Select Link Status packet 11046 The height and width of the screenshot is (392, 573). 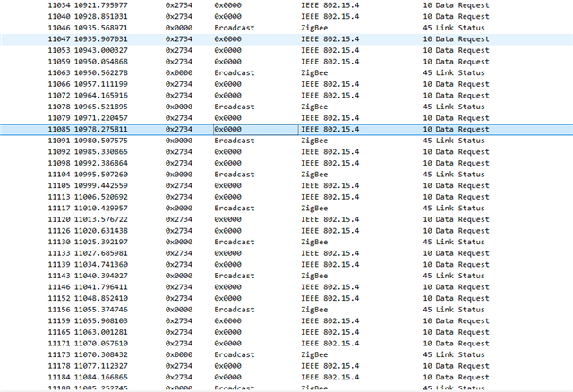[x=286, y=28]
